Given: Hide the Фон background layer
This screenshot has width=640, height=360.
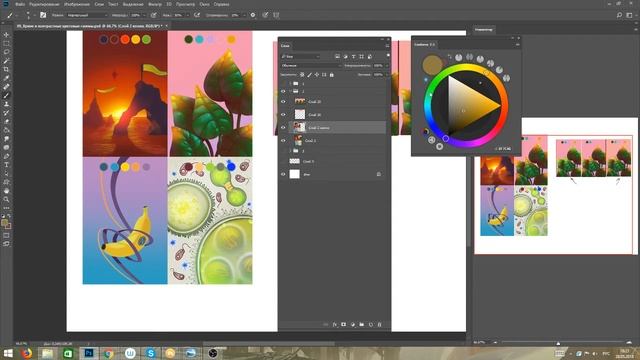Looking at the screenshot, I should coord(283,174).
